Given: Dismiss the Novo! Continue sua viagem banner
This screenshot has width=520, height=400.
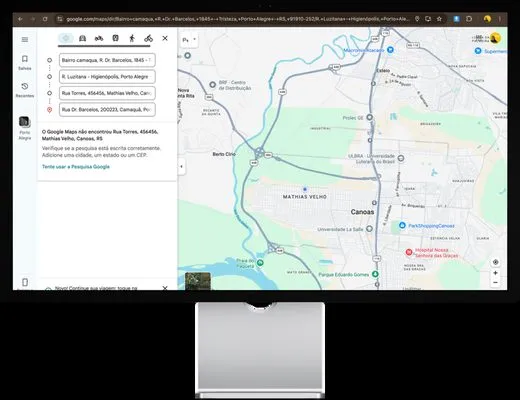Looking at the screenshot, I should coord(165,287).
